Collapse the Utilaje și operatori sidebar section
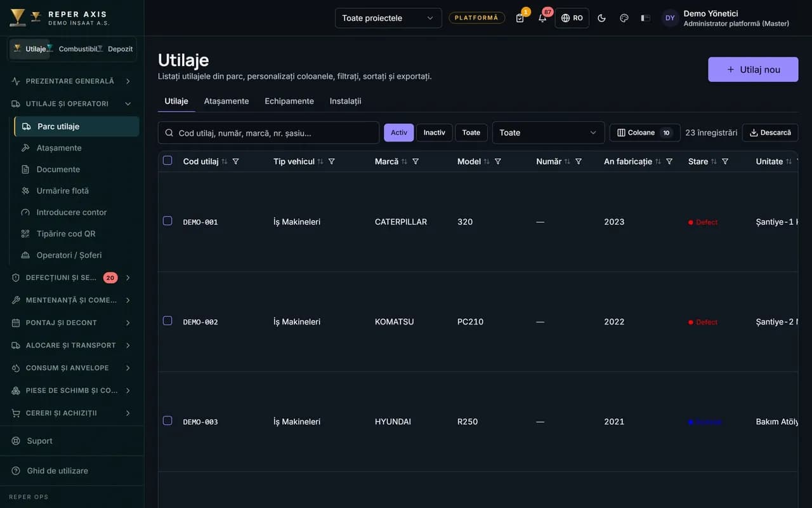The width and height of the screenshot is (812, 508). (72, 104)
